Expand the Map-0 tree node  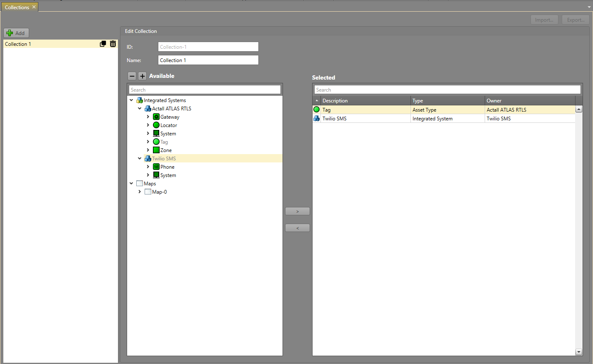tap(140, 192)
